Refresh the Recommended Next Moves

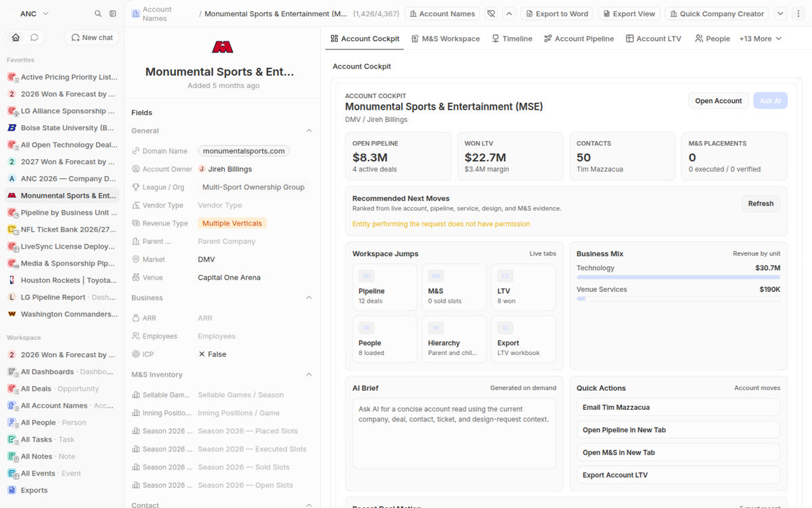pyautogui.click(x=761, y=203)
